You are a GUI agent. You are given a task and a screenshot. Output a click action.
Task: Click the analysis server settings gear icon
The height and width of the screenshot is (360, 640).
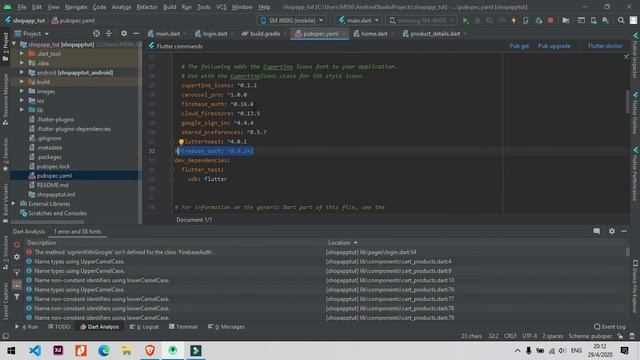17,257
